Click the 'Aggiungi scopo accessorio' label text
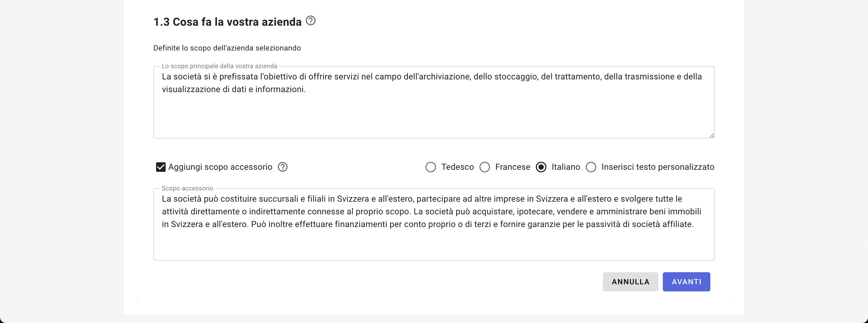The height and width of the screenshot is (323, 868). point(220,167)
